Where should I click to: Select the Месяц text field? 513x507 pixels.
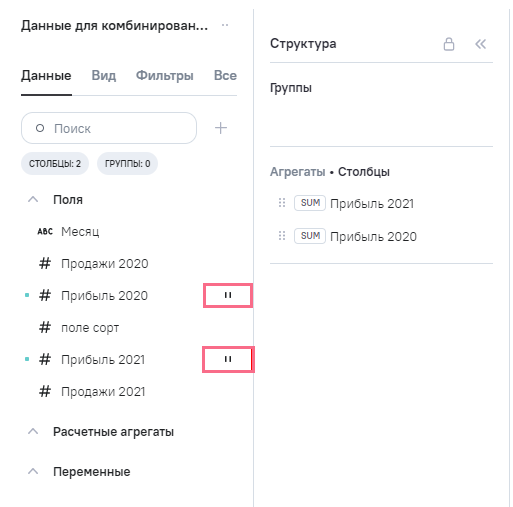80,231
